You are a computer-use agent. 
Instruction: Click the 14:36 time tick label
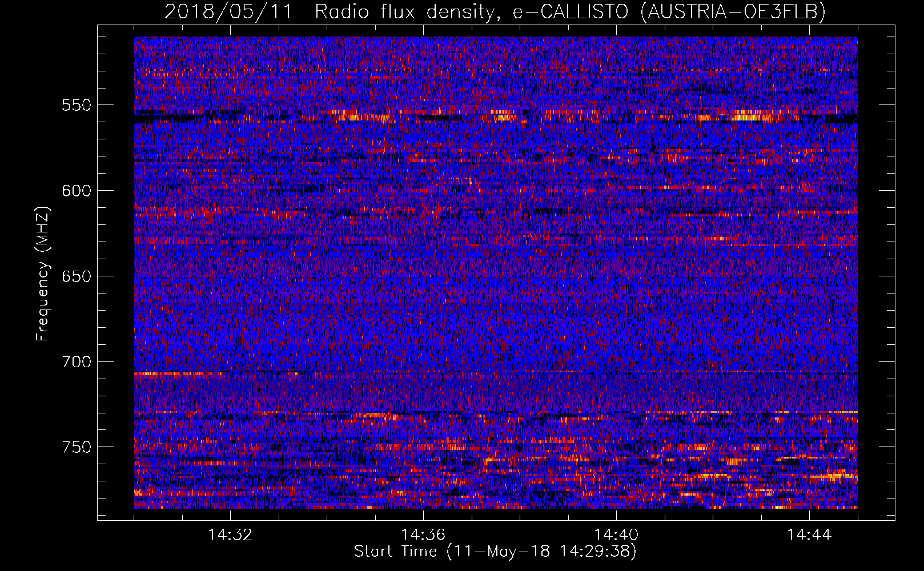pos(423,535)
